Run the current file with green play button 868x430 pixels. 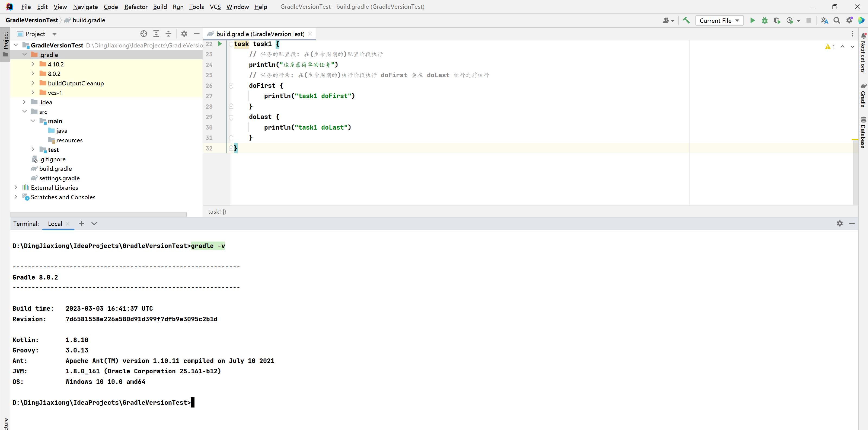click(x=752, y=21)
